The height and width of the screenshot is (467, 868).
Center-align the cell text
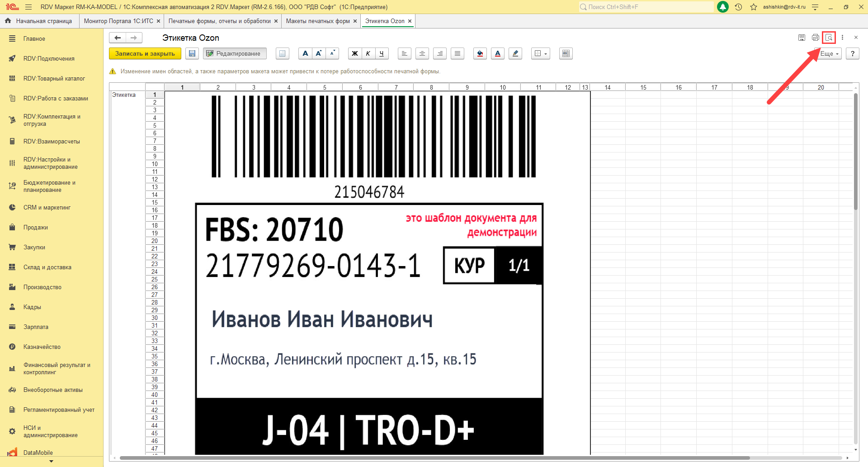[x=422, y=53]
